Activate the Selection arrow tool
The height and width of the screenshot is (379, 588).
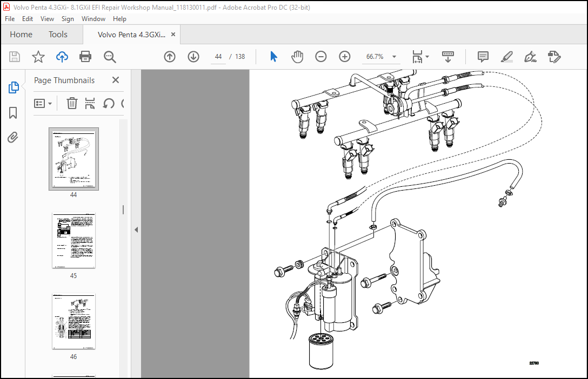[273, 57]
